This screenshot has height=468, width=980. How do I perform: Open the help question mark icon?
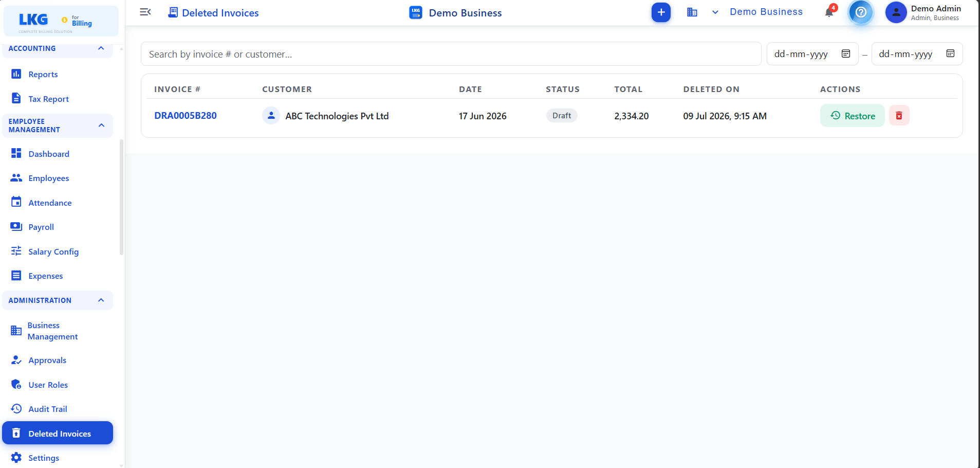[861, 12]
